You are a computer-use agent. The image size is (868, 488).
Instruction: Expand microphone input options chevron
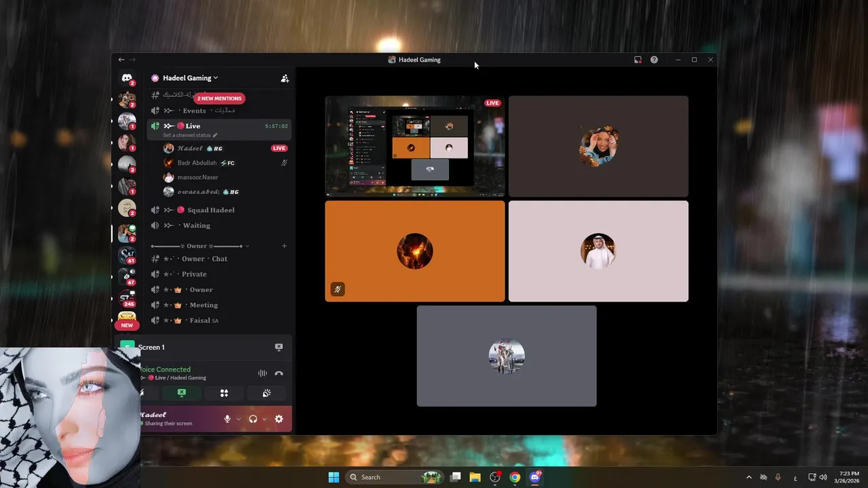coord(239,419)
